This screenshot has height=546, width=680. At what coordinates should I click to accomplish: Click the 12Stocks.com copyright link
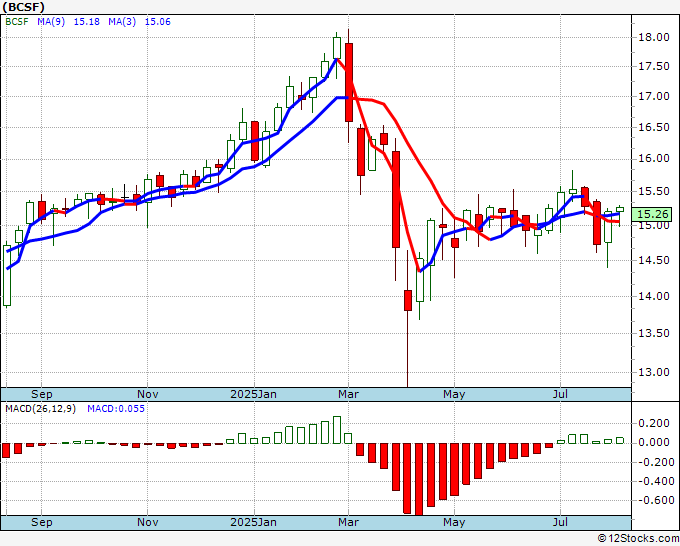[x=638, y=539]
